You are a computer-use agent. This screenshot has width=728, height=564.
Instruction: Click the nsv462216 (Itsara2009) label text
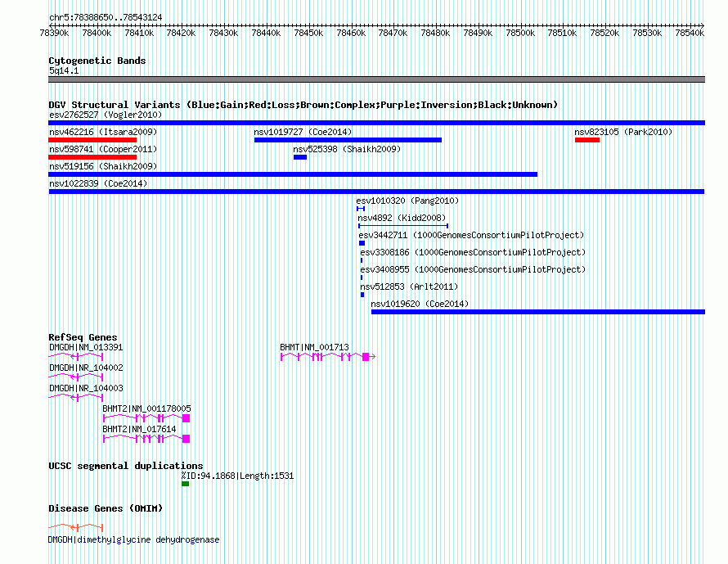click(x=103, y=132)
